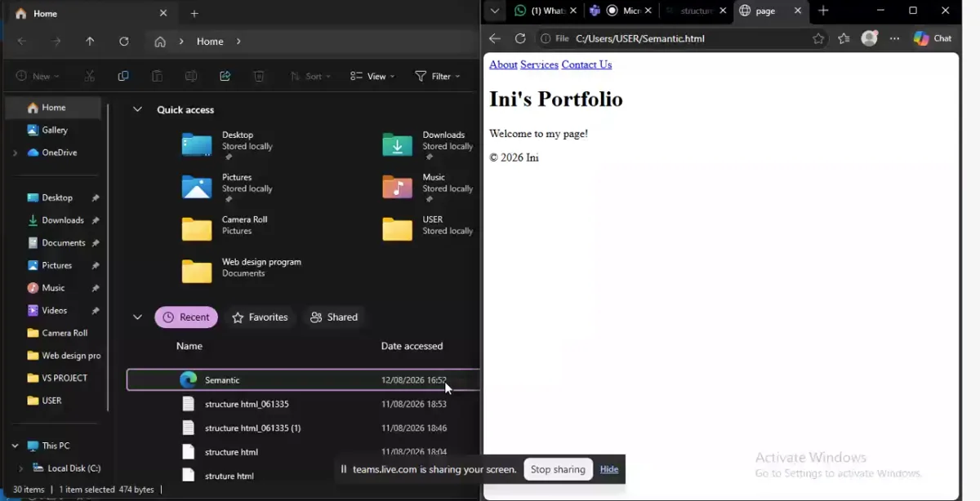Select the Favorites filter tab
This screenshot has width=980, height=501.
[x=260, y=317]
